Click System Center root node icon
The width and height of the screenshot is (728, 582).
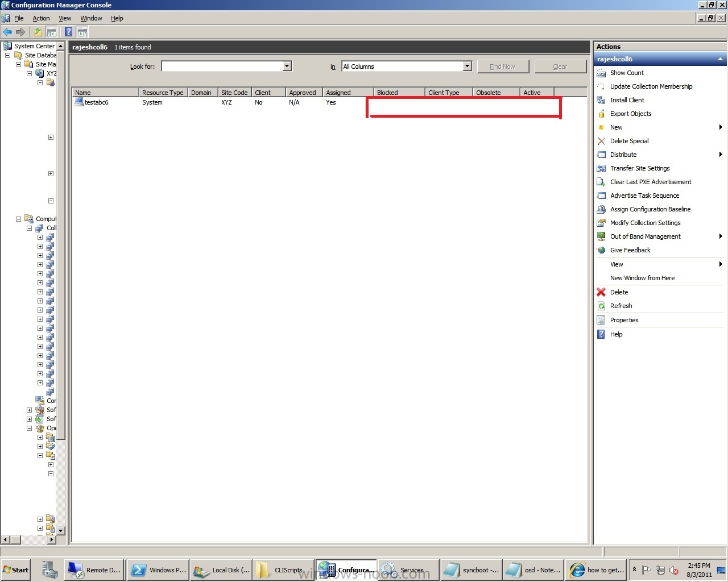(7, 46)
